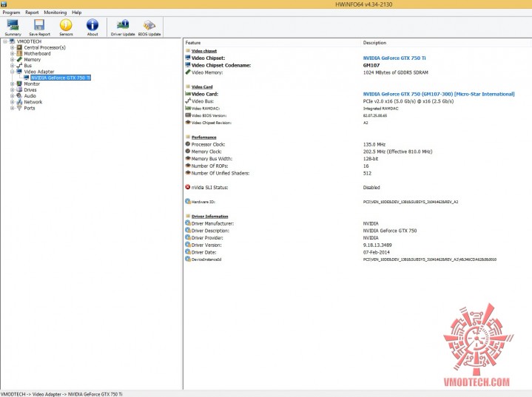Click the status bar path text
Viewport: 532px width, 397px height.
click(61, 394)
